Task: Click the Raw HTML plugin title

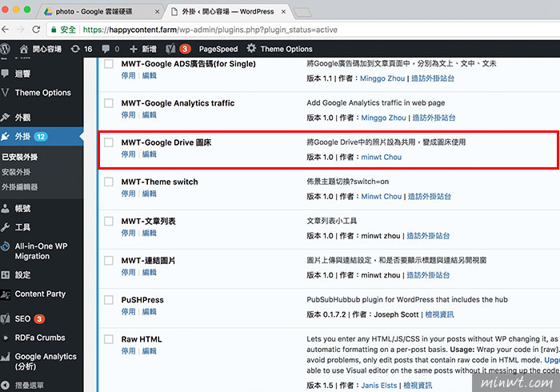Action: [142, 339]
